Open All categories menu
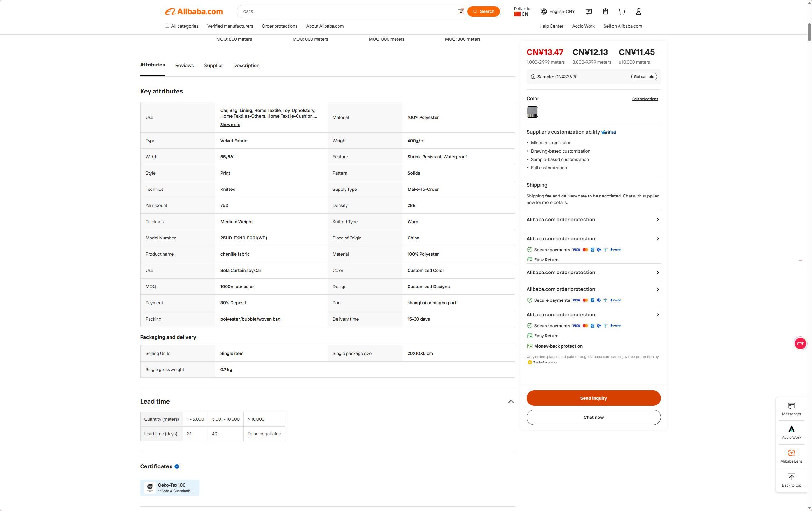The image size is (812, 511). 182,26
